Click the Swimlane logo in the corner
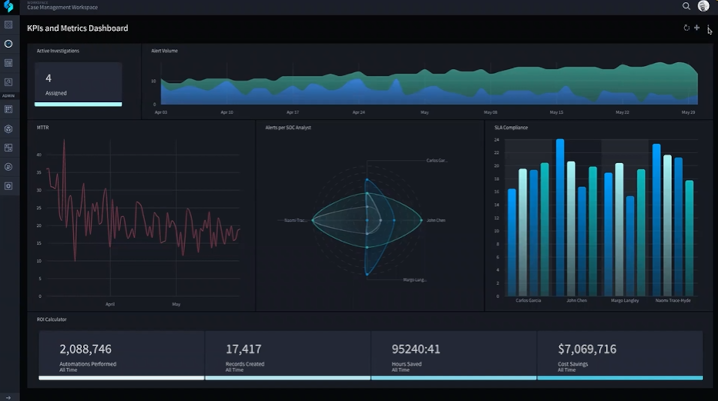 coord(8,6)
